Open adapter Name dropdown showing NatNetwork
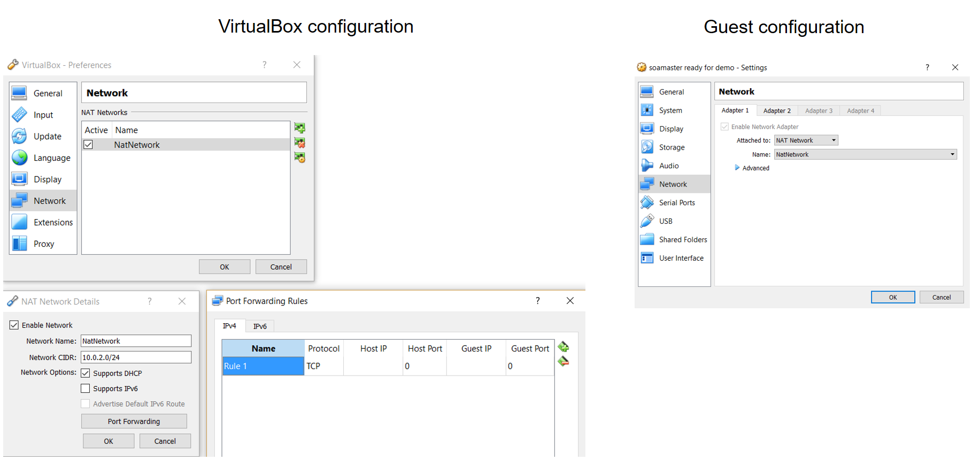This screenshot has height=460, width=980. click(865, 154)
